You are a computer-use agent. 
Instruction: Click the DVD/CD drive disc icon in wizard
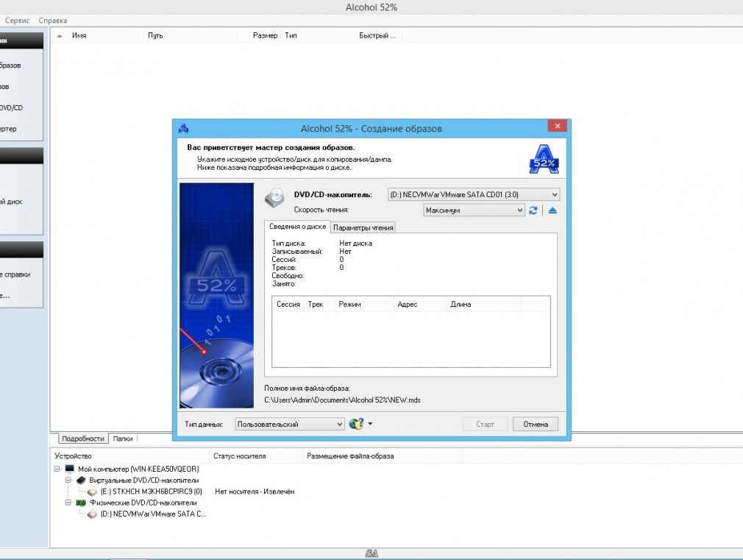click(274, 198)
